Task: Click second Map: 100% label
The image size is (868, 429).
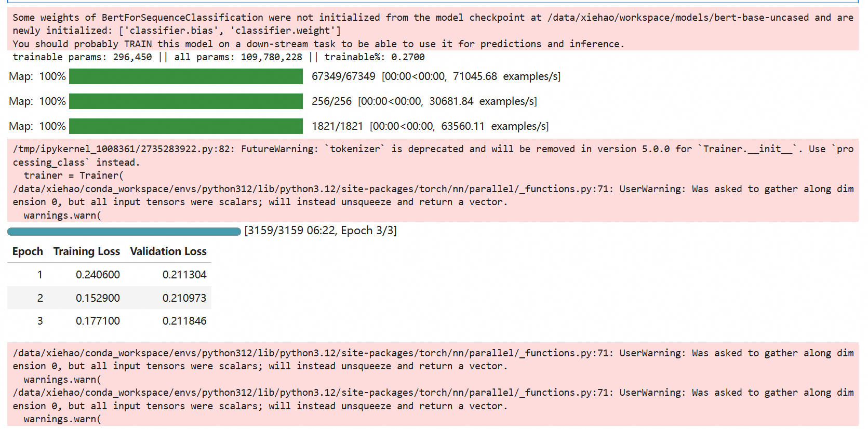Action: 37,102
